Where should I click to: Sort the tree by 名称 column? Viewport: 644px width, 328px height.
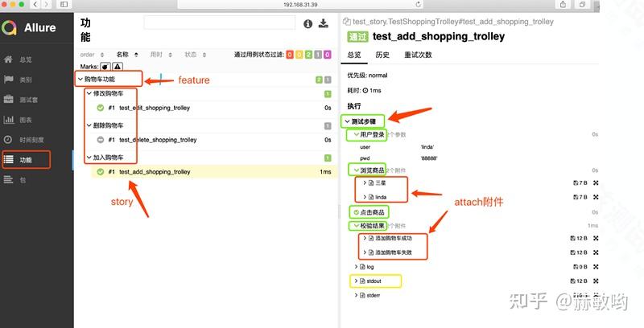(127, 55)
